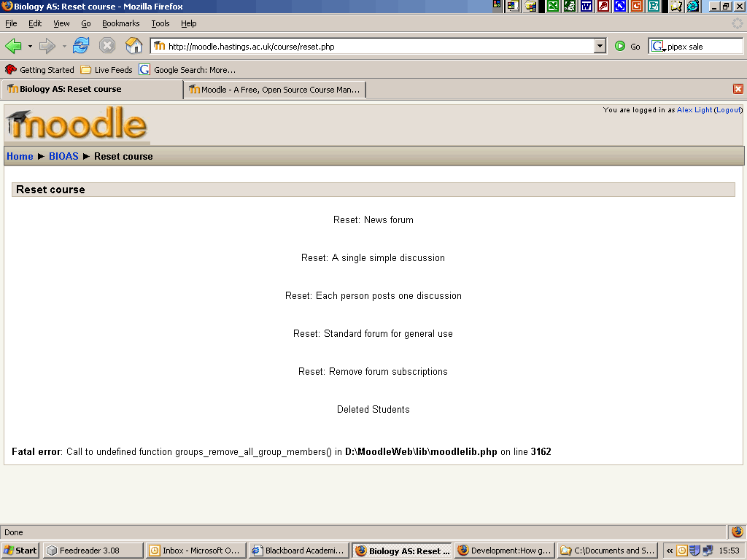Reload the page with the refresh icon
Image resolution: width=747 pixels, height=560 pixels.
tap(81, 46)
